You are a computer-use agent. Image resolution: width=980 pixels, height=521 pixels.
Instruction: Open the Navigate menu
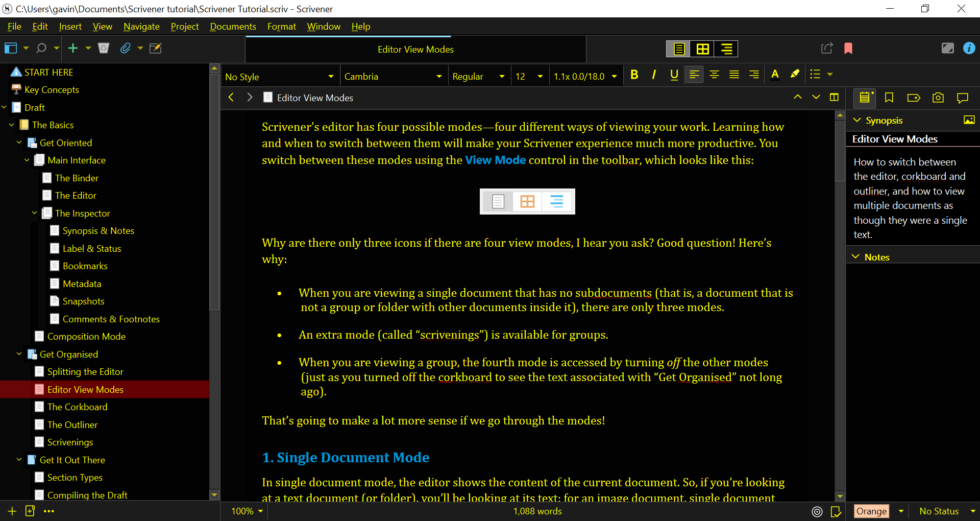coord(141,27)
